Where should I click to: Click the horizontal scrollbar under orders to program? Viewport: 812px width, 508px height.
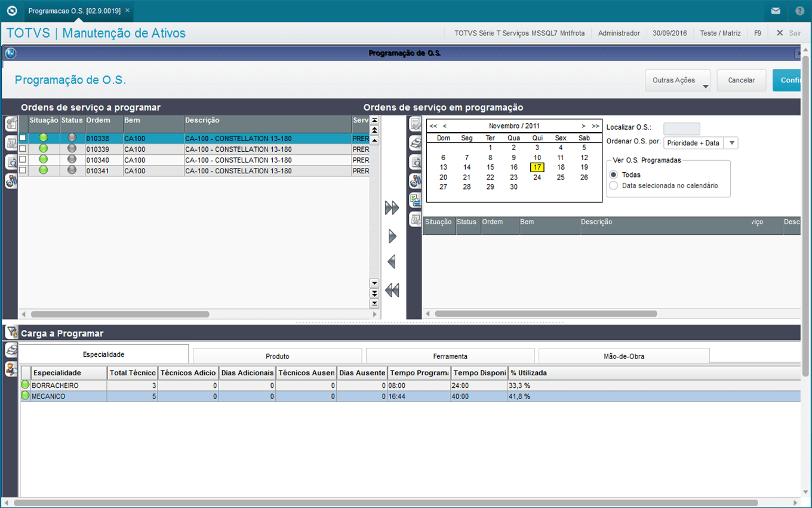coord(119,314)
